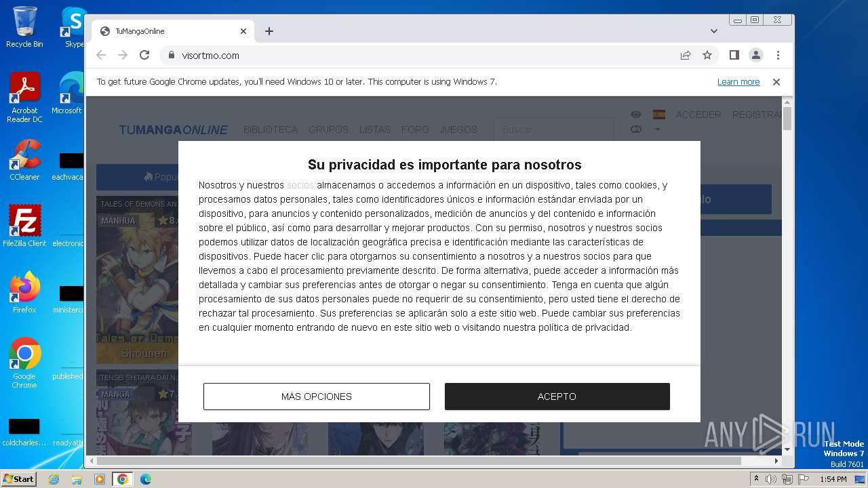Select the TuMangaOnline tab

pos(173,31)
